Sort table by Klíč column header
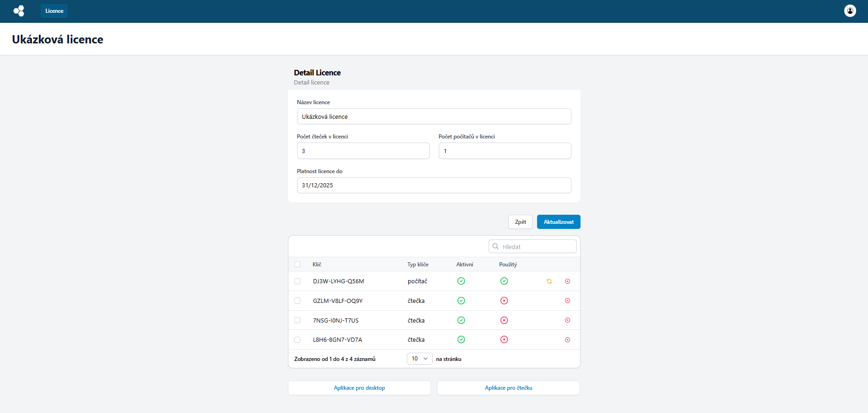Viewport: 868px width, 413px height. [317, 265]
